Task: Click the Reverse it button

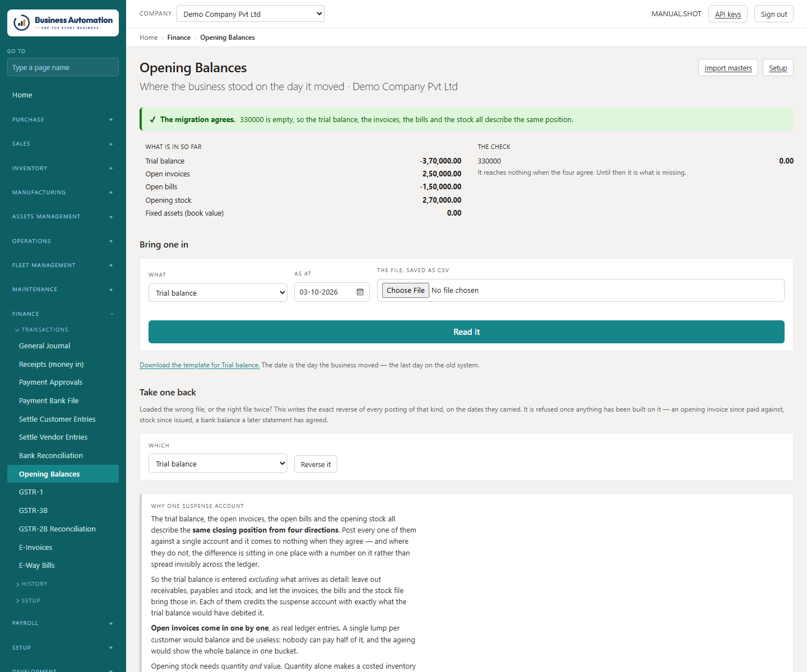Action: coord(316,464)
